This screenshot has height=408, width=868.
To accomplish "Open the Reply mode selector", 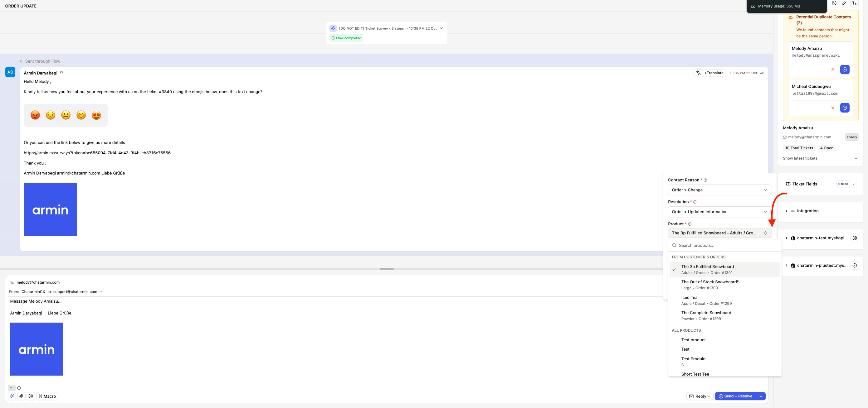I will coord(700,396).
